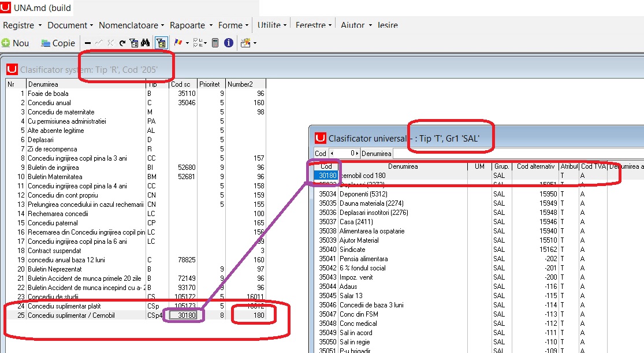Open the filter form icon beside binoculars
The image size is (644, 353).
(134, 43)
